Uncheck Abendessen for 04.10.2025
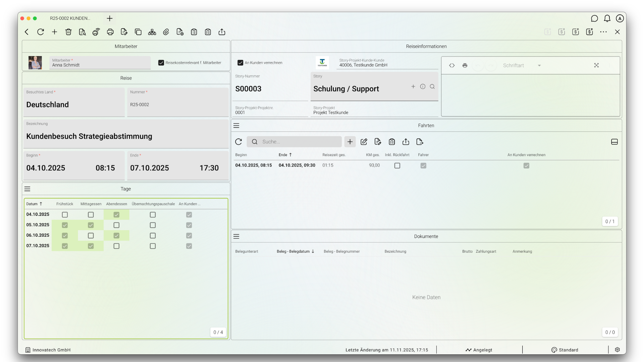This screenshot has height=362, width=644. 116,215
